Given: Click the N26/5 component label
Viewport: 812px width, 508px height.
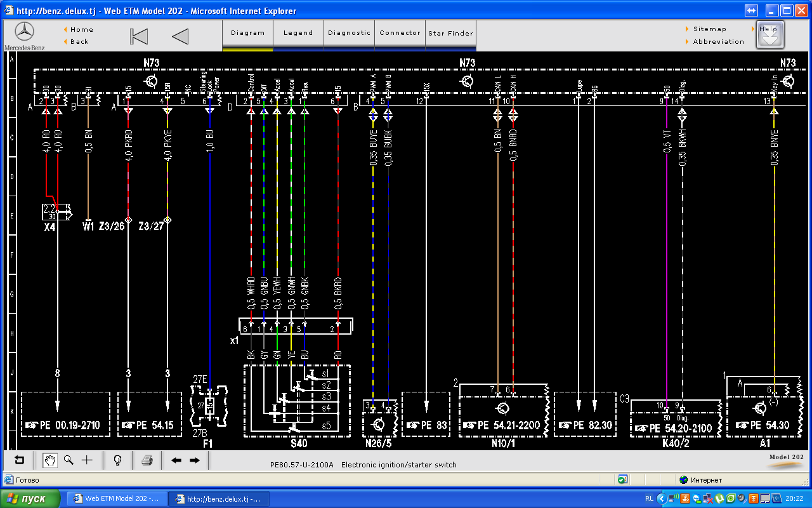Looking at the screenshot, I should [x=378, y=443].
